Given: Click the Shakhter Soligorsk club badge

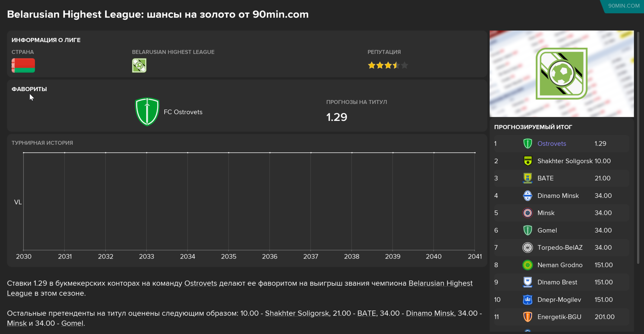Looking at the screenshot, I should pyautogui.click(x=528, y=161).
